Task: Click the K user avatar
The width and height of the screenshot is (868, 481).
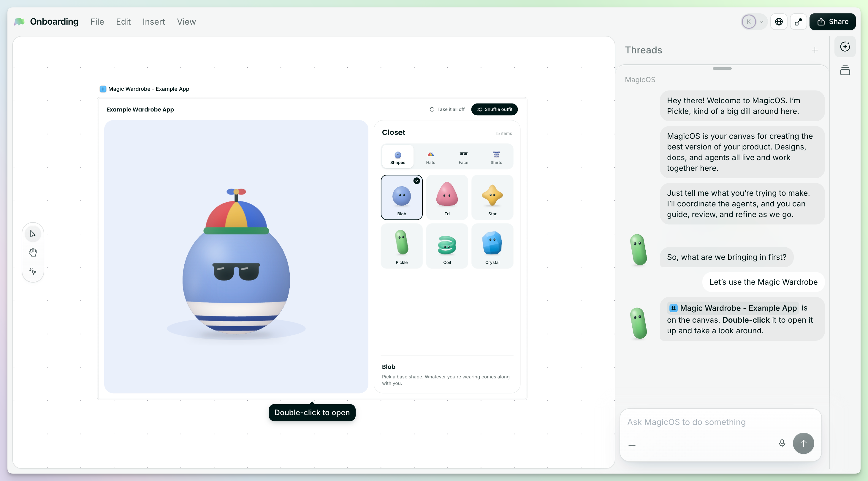Action: coord(749,22)
